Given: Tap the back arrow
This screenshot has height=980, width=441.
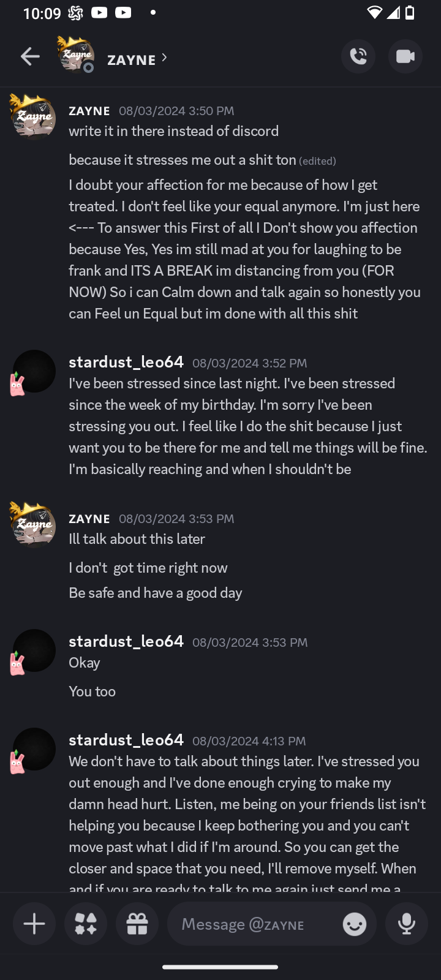Looking at the screenshot, I should pyautogui.click(x=29, y=57).
